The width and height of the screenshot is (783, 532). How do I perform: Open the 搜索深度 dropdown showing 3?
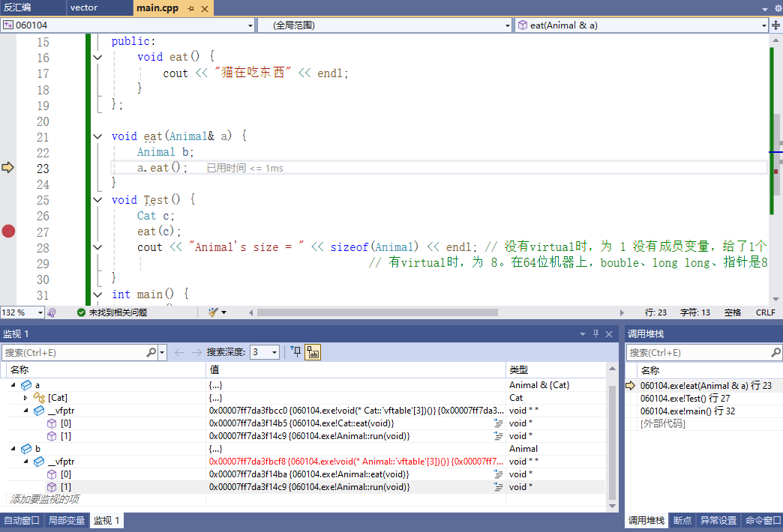265,352
